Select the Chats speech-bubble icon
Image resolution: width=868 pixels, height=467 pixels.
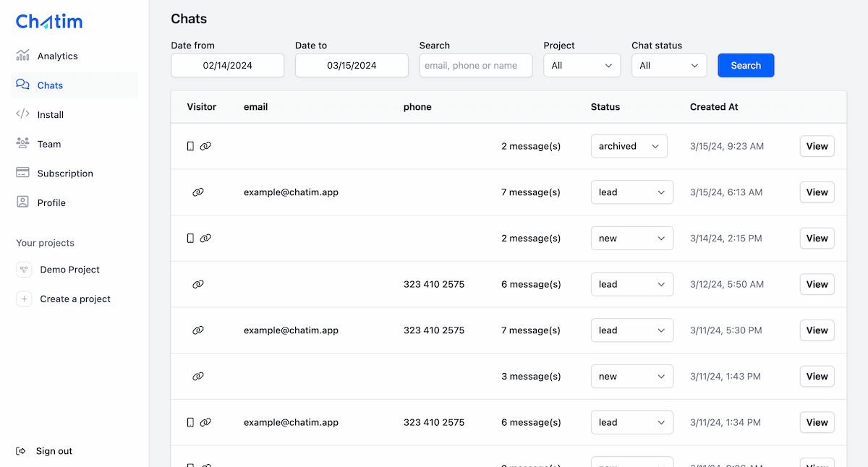[22, 85]
